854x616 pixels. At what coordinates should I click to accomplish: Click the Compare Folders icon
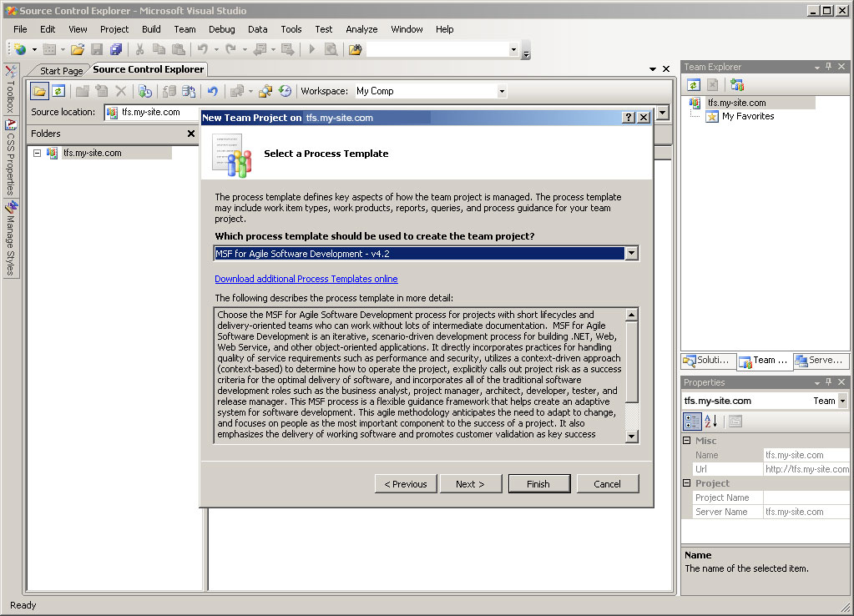[x=265, y=91]
